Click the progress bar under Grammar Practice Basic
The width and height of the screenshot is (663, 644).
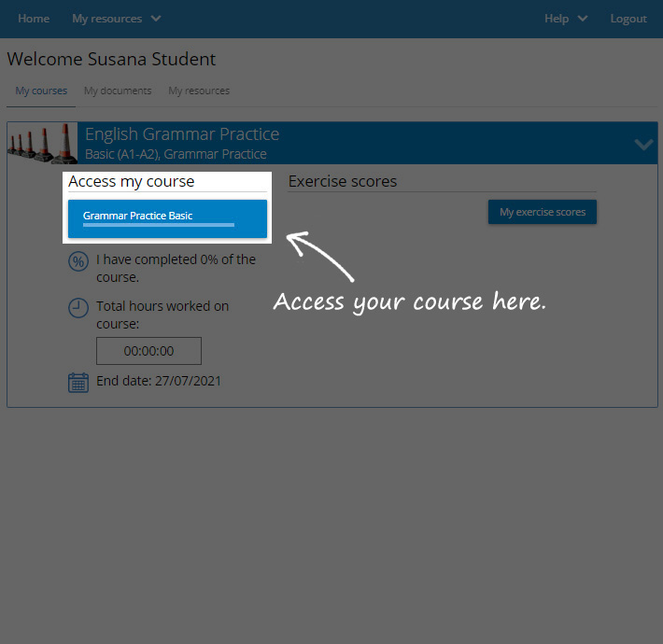coord(158,226)
